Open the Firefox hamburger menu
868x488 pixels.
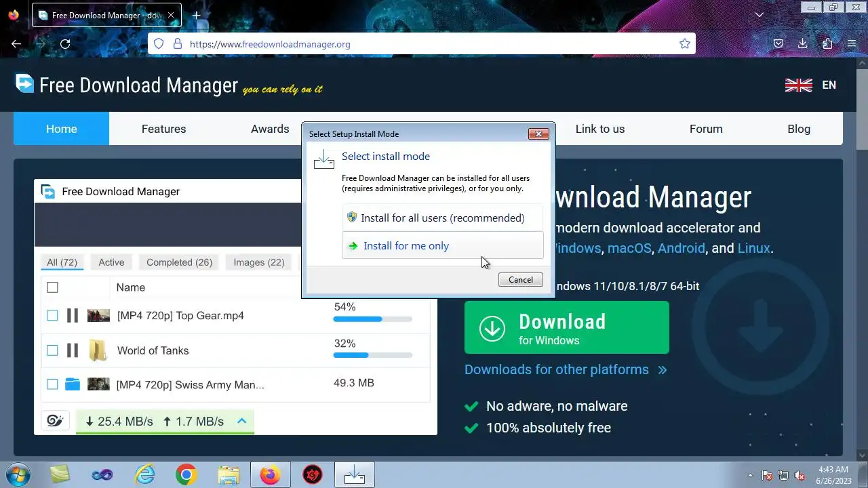[x=852, y=44]
